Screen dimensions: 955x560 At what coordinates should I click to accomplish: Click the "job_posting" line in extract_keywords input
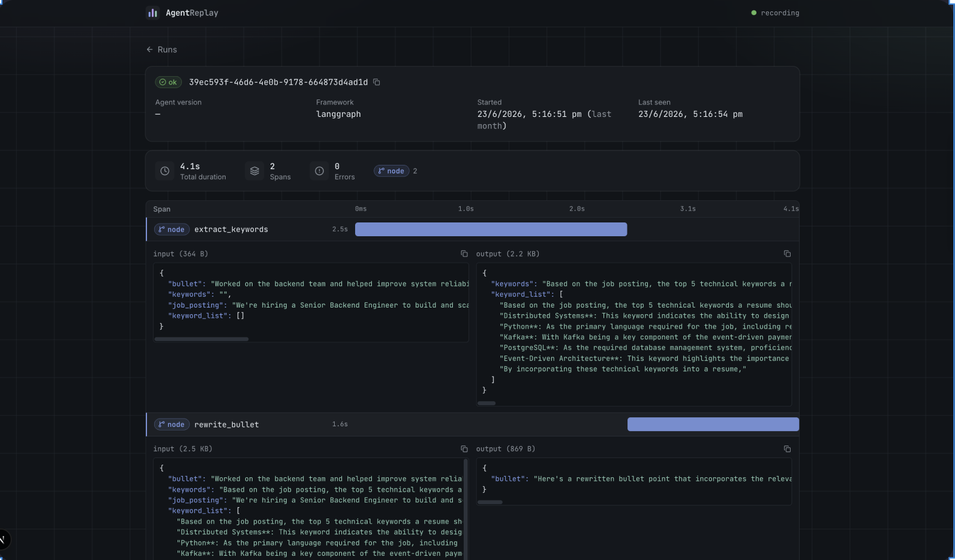point(319,305)
